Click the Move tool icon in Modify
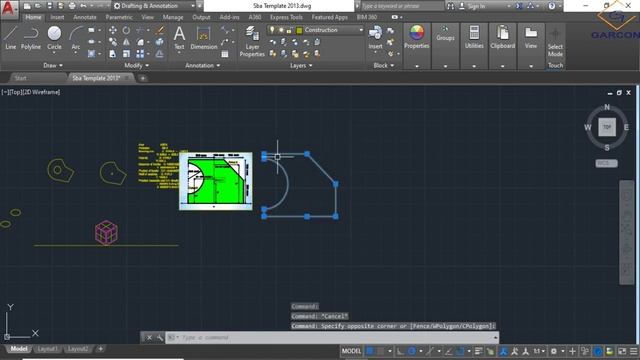This screenshot has height=360, width=640. [113, 30]
